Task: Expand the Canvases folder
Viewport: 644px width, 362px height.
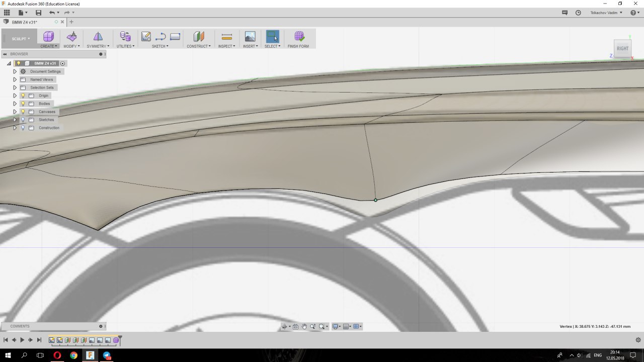Action: point(15,112)
